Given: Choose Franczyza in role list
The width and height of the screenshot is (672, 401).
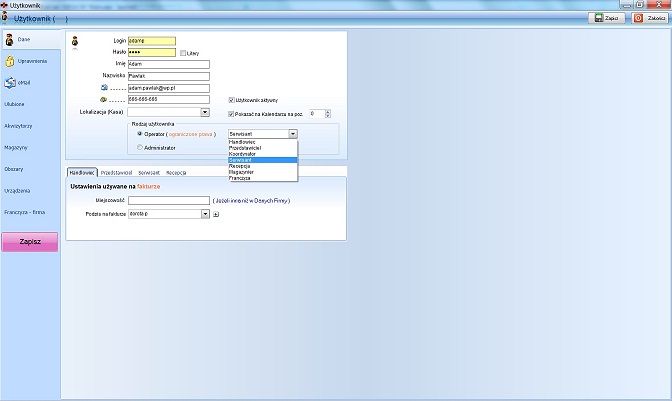Looking at the screenshot, I should pos(263,178).
